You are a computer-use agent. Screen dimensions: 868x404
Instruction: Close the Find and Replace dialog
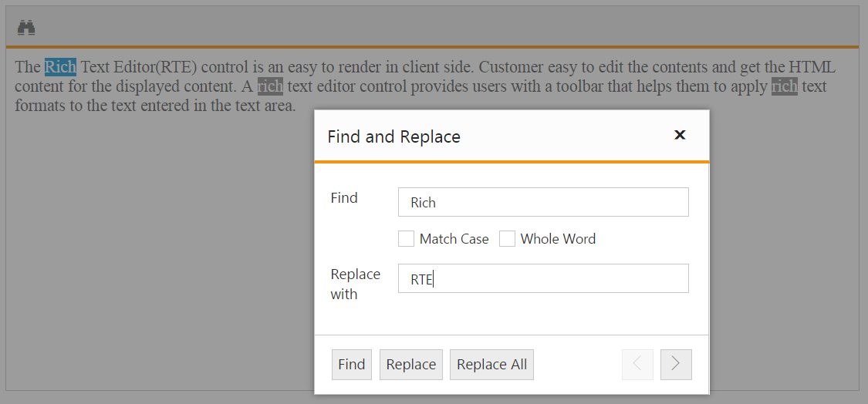680,135
